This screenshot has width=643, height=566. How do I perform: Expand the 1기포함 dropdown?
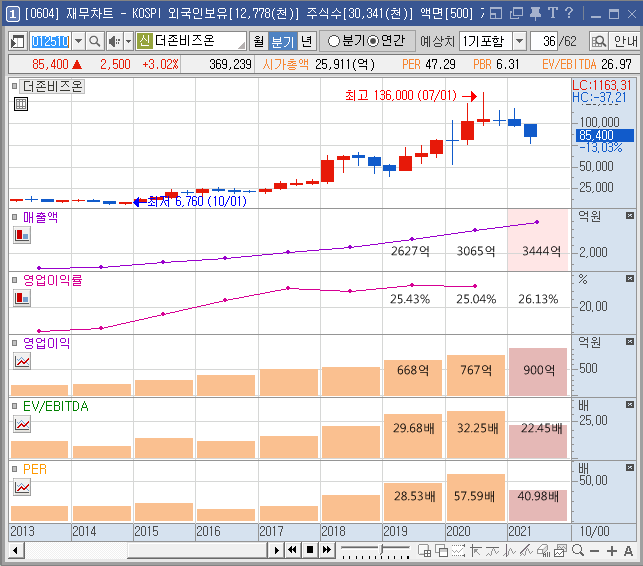(520, 41)
